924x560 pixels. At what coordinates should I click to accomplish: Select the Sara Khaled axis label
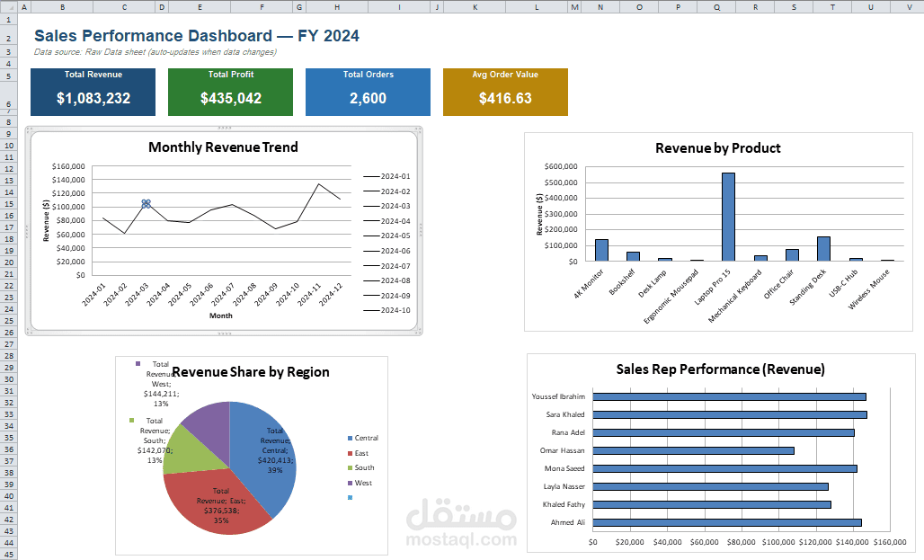(565, 414)
